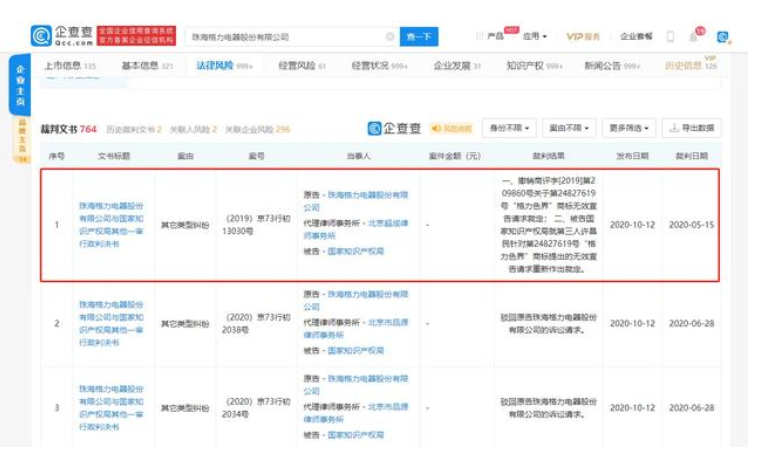
Task: Open row 1 defendant 国家知识产权局 link
Action: click(356, 251)
